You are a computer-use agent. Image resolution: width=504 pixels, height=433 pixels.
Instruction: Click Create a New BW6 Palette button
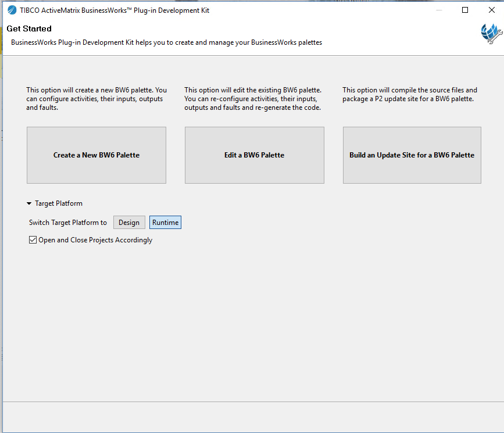[x=96, y=155]
